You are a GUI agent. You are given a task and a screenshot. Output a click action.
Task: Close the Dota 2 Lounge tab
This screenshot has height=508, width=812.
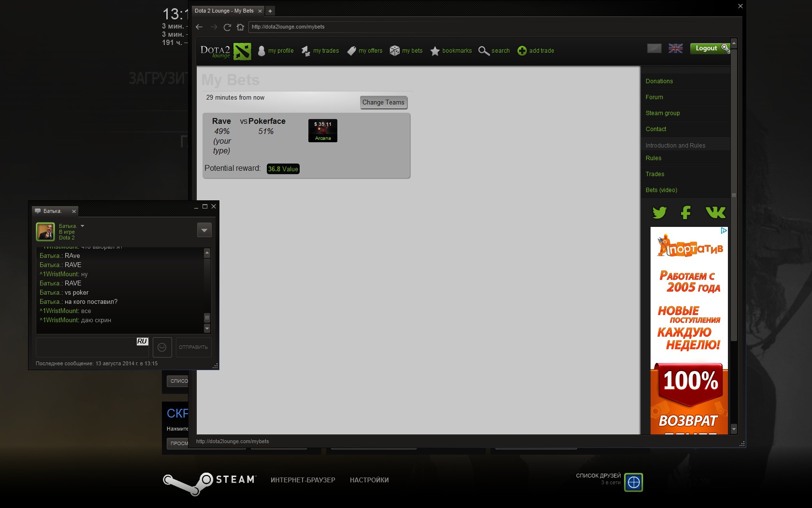[260, 11]
